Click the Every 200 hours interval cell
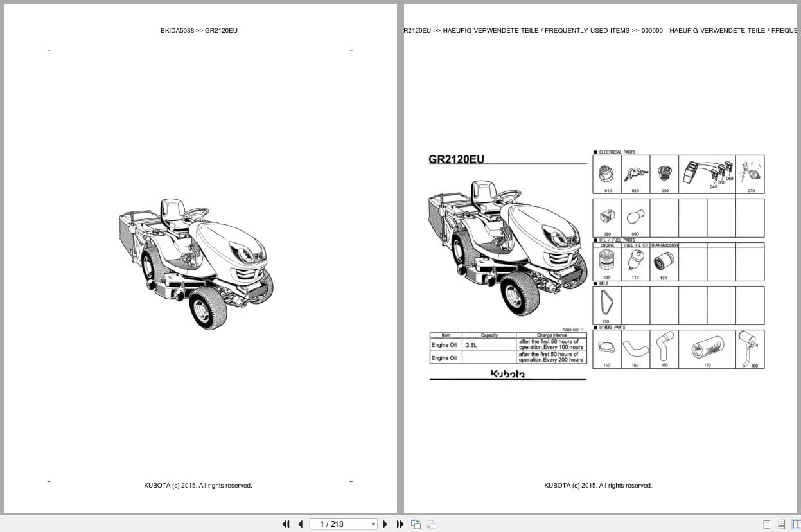Image resolution: width=801 pixels, height=532 pixels. (x=551, y=357)
